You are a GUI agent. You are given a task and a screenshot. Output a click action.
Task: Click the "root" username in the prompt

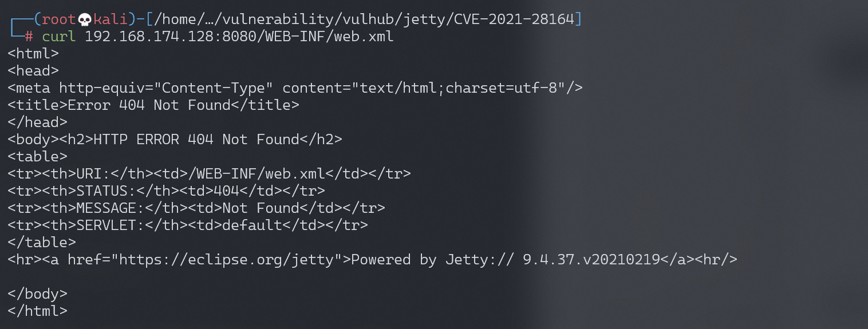pyautogui.click(x=59, y=19)
